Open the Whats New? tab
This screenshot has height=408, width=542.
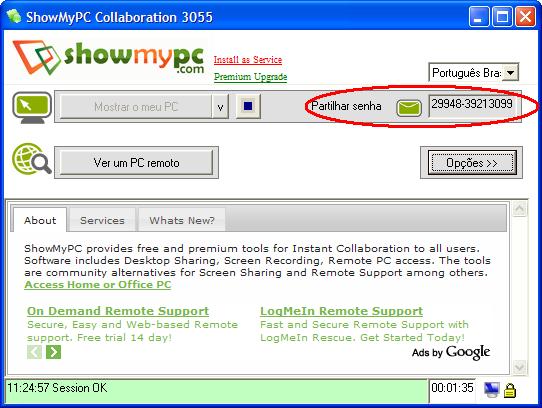(182, 220)
